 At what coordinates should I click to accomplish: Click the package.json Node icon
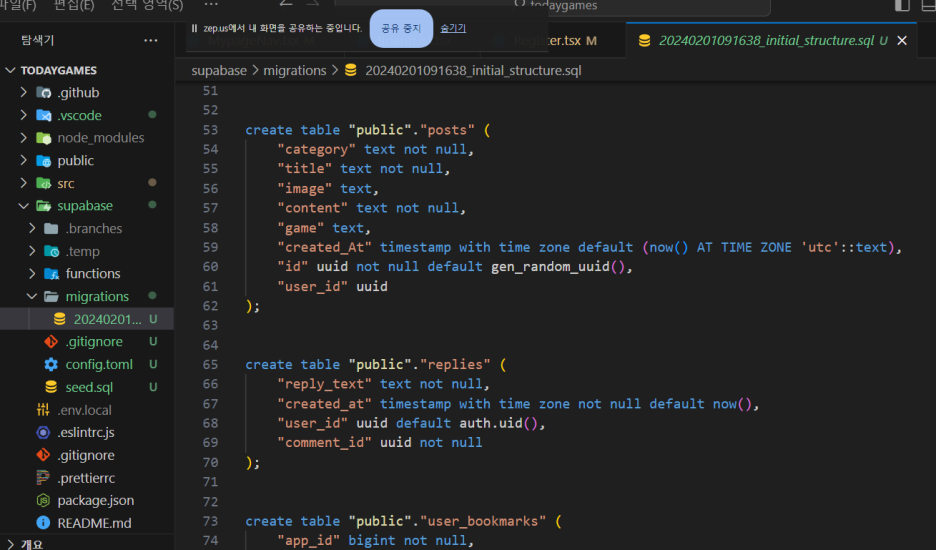coord(43,500)
